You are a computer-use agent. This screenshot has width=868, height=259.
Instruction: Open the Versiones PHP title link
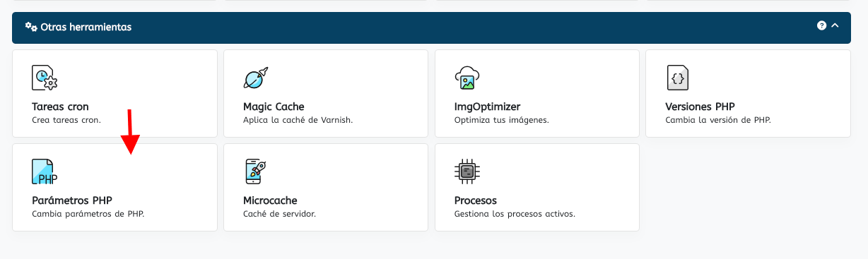[x=700, y=107]
